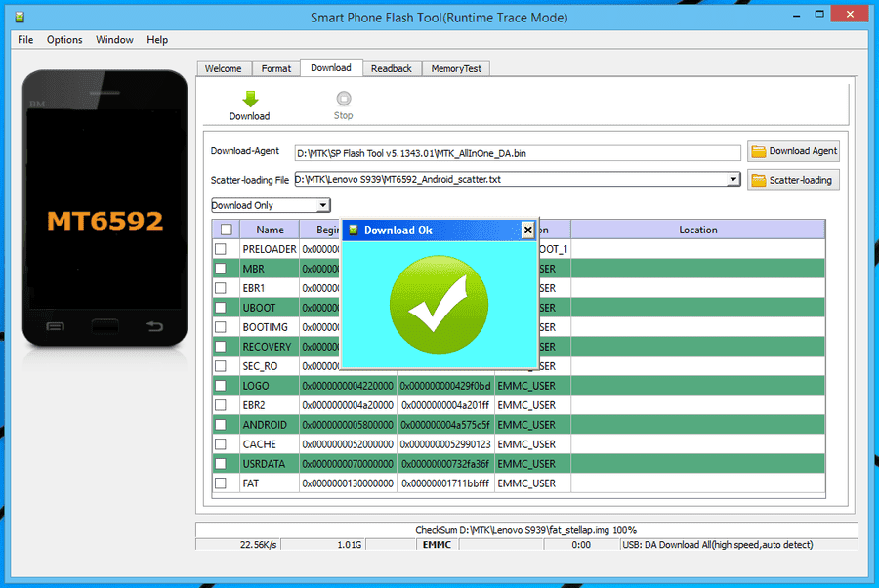Check the EBR2 row checkbox
This screenshot has height=588, width=879.
pyautogui.click(x=221, y=405)
